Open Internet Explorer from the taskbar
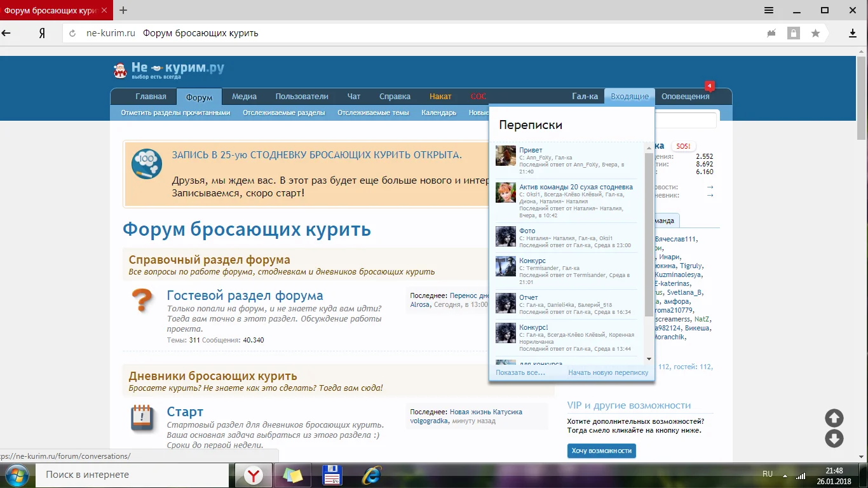Image resolution: width=868 pixels, height=488 pixels. coord(371,475)
